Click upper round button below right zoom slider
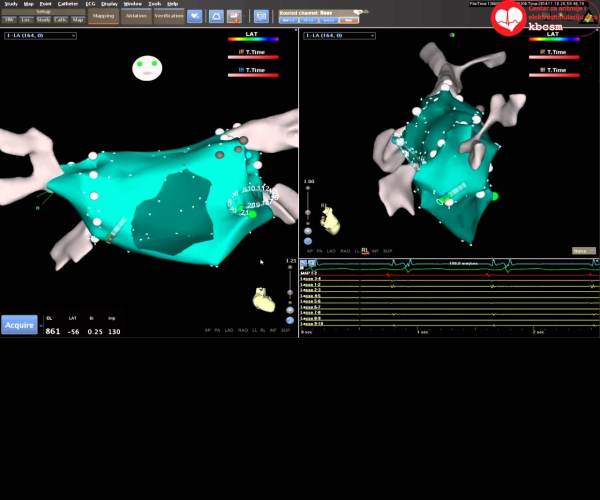The width and height of the screenshot is (600, 500). pos(308,231)
